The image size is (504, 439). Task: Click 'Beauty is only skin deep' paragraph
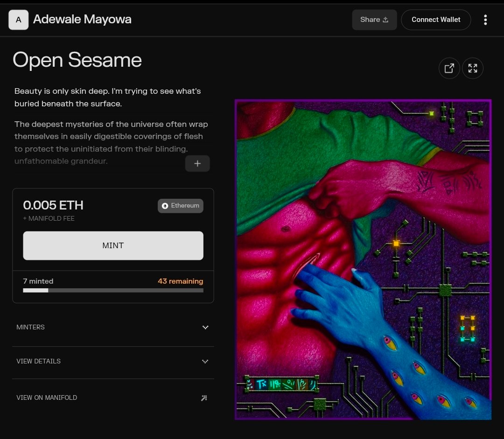click(x=108, y=98)
